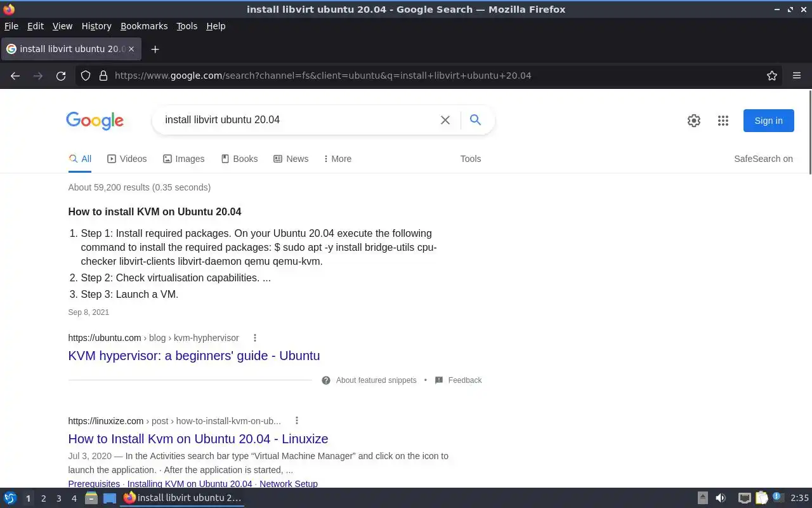Submit search with magnifier icon
The height and width of the screenshot is (508, 812).
[475, 119]
